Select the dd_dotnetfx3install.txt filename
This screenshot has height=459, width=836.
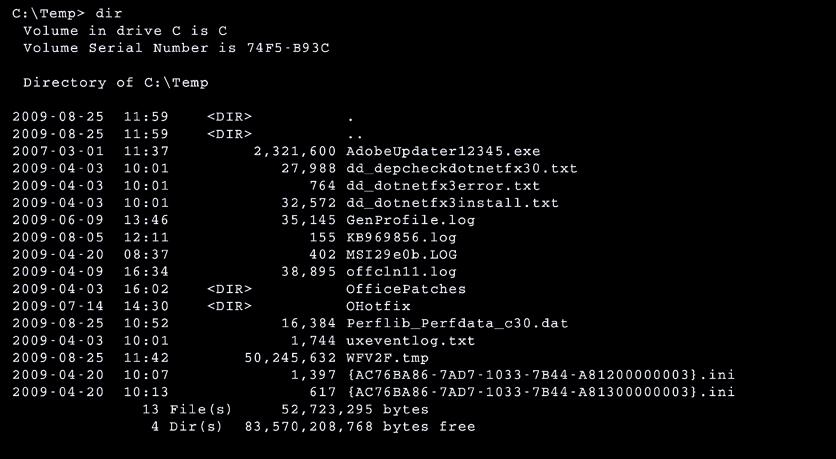pos(452,203)
